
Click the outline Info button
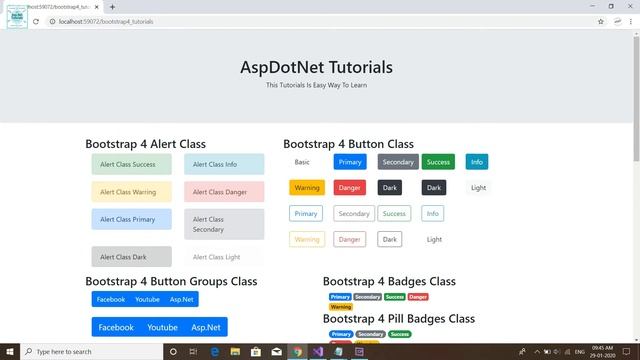[x=433, y=213]
